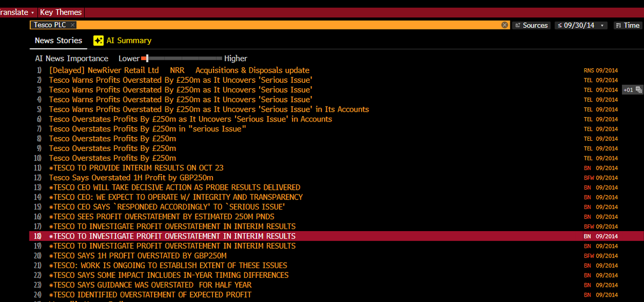Open 'Tesco Says Overstated 1H Profit by GBP250m'

coord(131,177)
